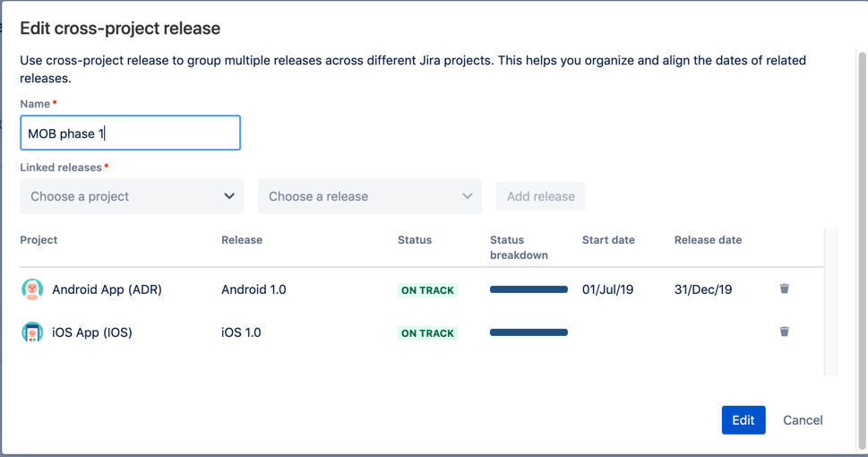This screenshot has width=868, height=457.
Task: Delete the Android 1.0 release row
Action: point(784,289)
